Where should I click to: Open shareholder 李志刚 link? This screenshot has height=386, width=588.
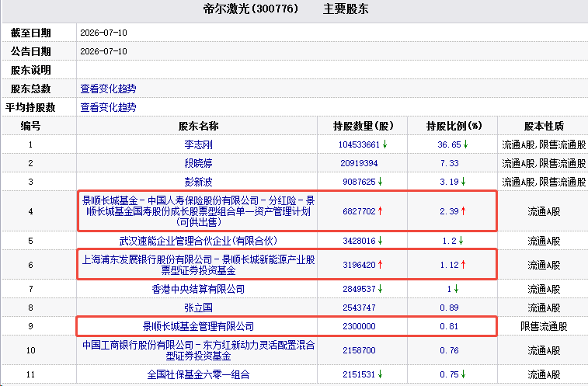tap(198, 144)
